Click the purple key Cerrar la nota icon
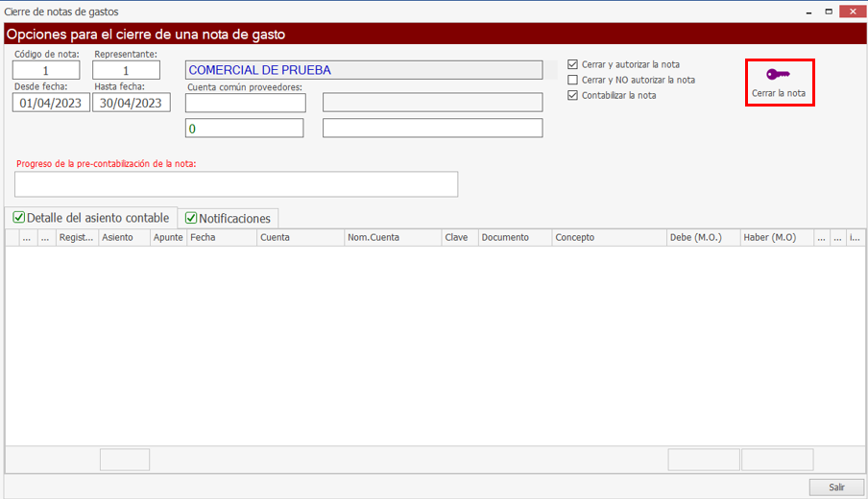 pos(779,76)
